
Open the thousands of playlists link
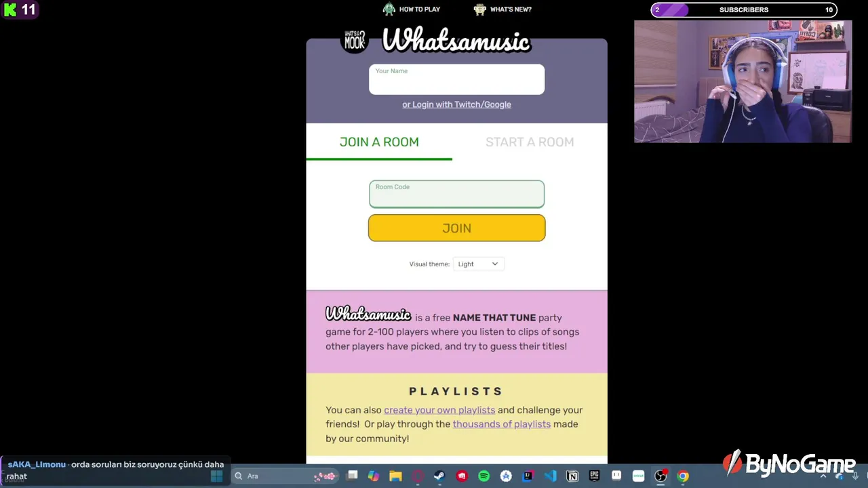click(502, 424)
